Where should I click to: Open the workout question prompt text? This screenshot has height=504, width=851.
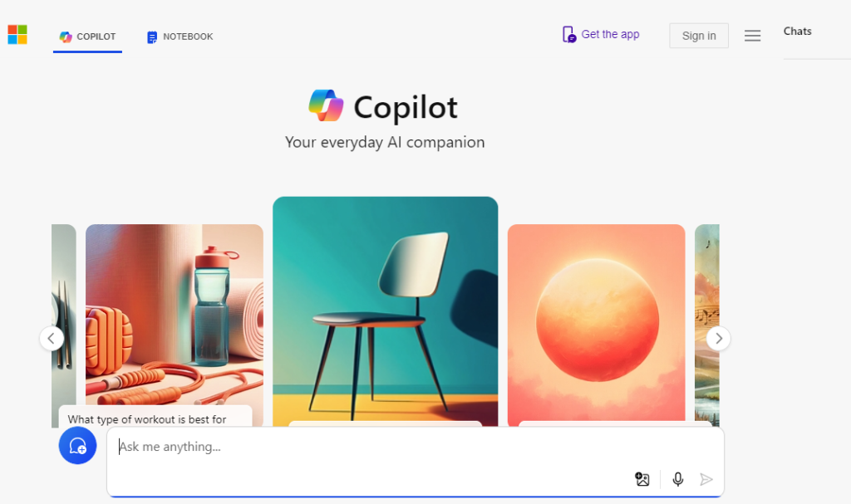coord(147,419)
